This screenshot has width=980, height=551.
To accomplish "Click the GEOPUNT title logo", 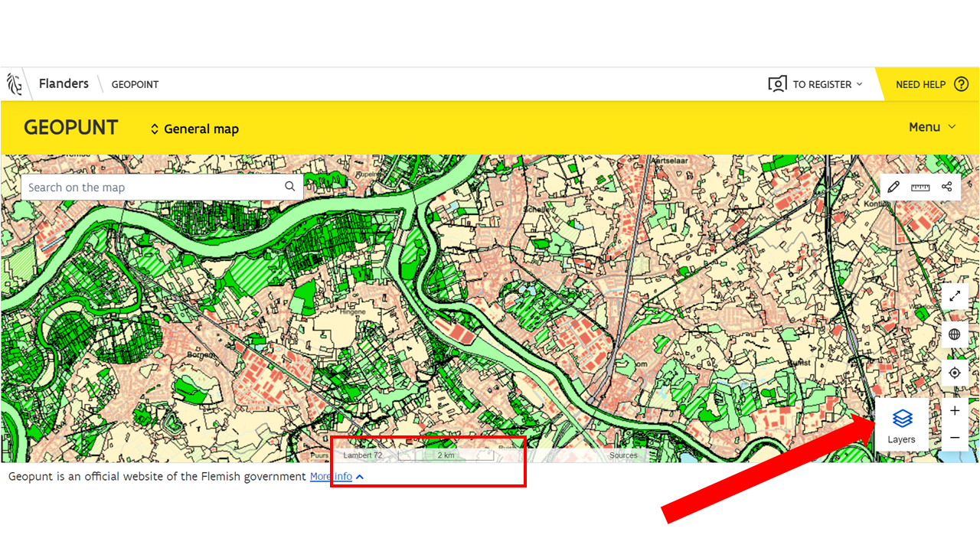I will (x=71, y=128).
